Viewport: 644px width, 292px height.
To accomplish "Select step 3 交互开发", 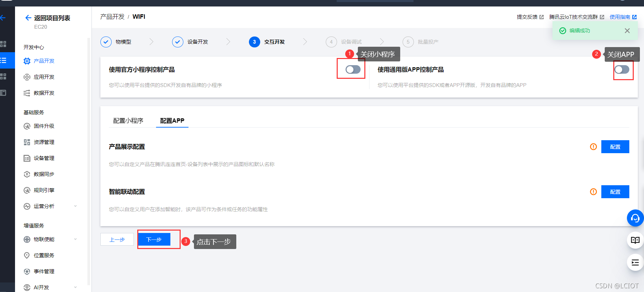I will pos(267,42).
